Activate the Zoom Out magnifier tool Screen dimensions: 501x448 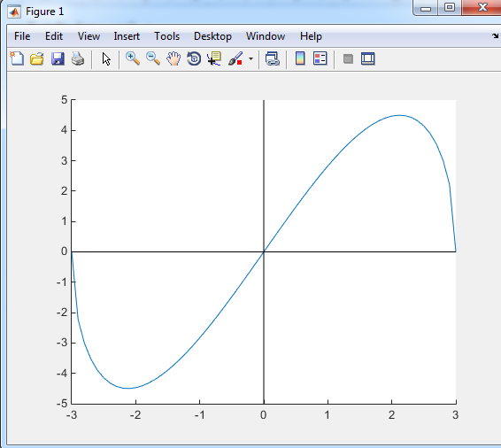point(153,58)
